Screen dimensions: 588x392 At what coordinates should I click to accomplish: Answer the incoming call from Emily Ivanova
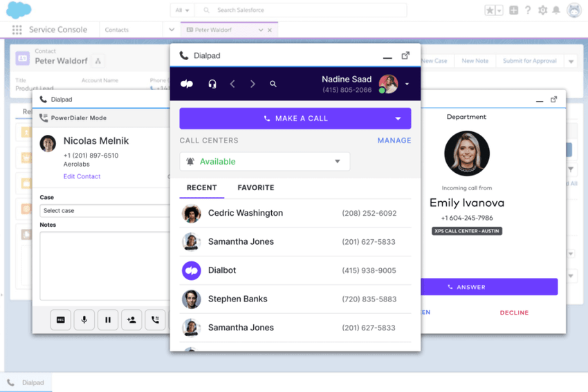[x=489, y=287]
